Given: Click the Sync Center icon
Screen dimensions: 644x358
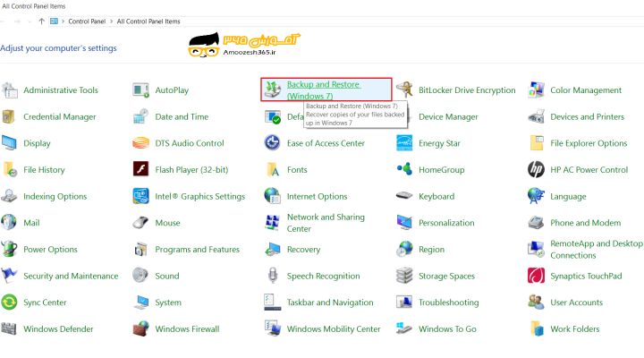Looking at the screenshot, I should point(9,303).
